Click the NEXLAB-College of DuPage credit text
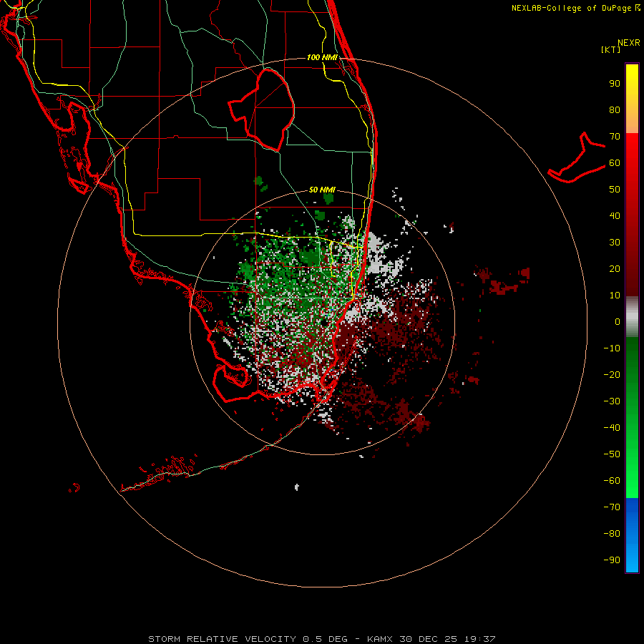 tap(571, 8)
